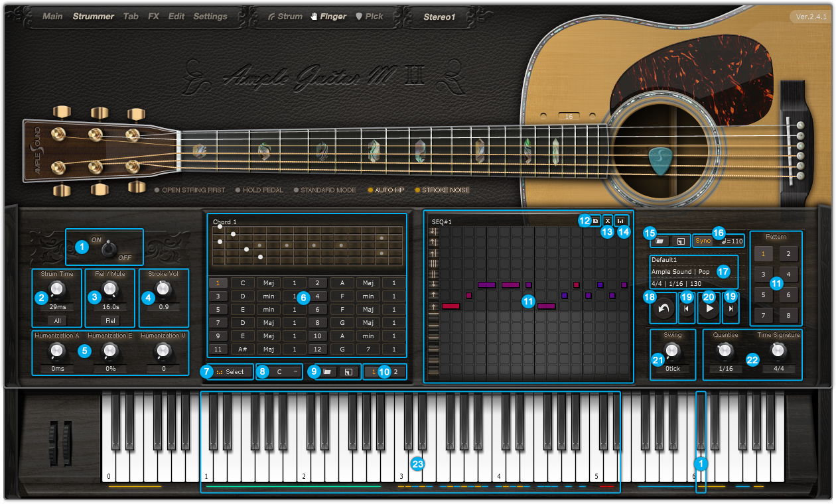Select Pattern 2 button
Viewport: 836px width, 504px height.
point(788,253)
